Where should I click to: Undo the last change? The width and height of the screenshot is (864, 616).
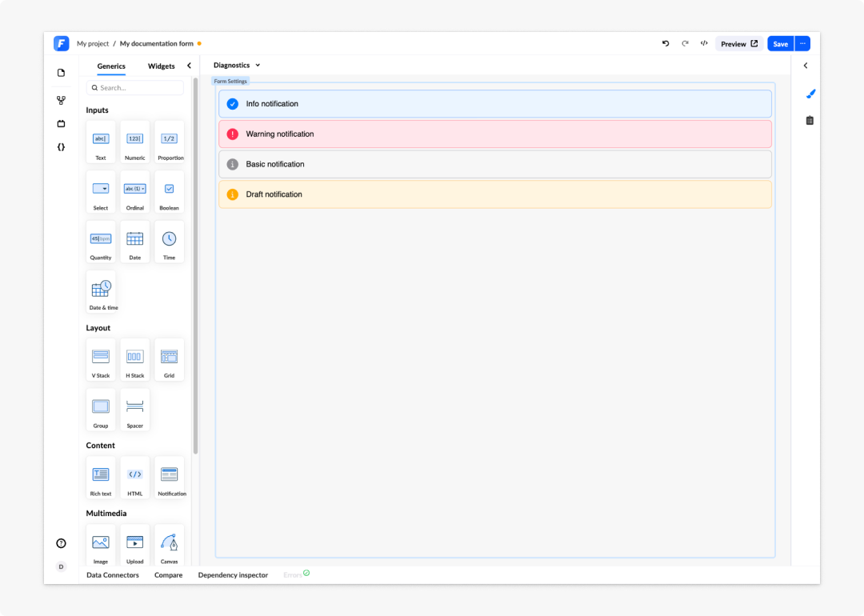(x=666, y=43)
